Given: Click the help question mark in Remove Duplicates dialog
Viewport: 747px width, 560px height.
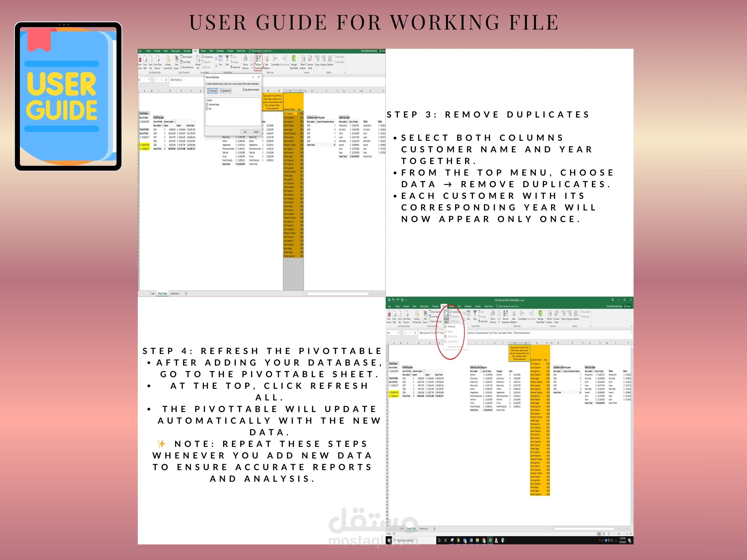Looking at the screenshot, I should [253, 77].
